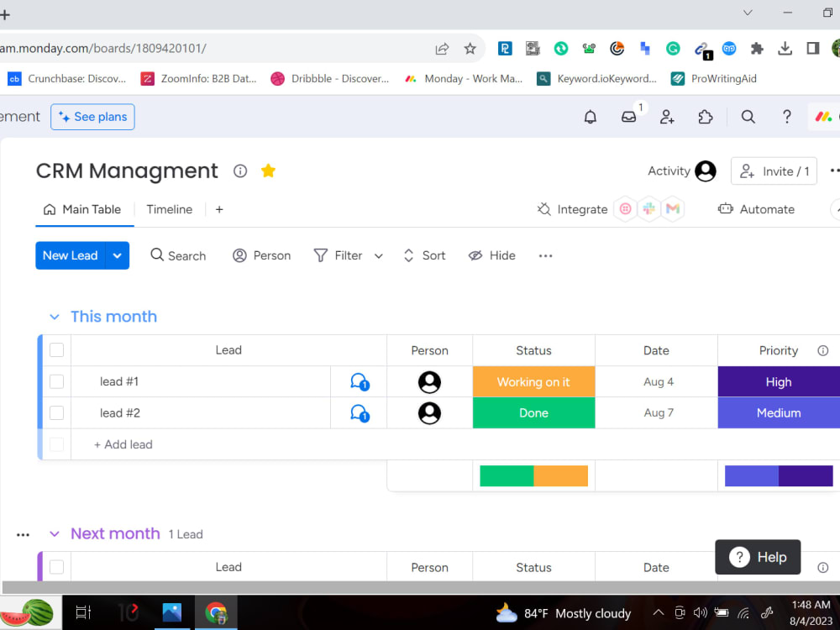Open the Next month group options ellipsis

pyautogui.click(x=23, y=534)
